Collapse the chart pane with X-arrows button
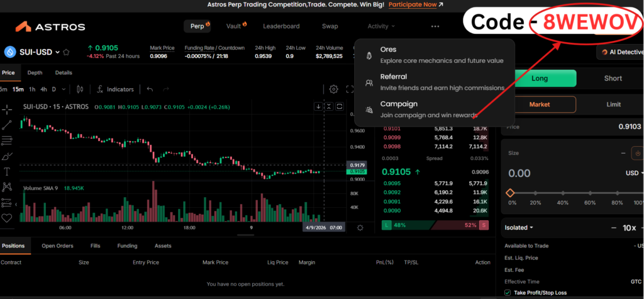644x299 pixels. pos(329,106)
